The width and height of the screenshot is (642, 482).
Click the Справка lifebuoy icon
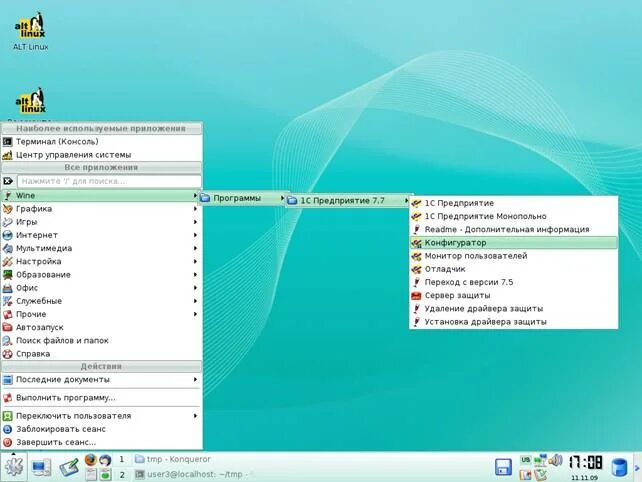(x=7, y=354)
